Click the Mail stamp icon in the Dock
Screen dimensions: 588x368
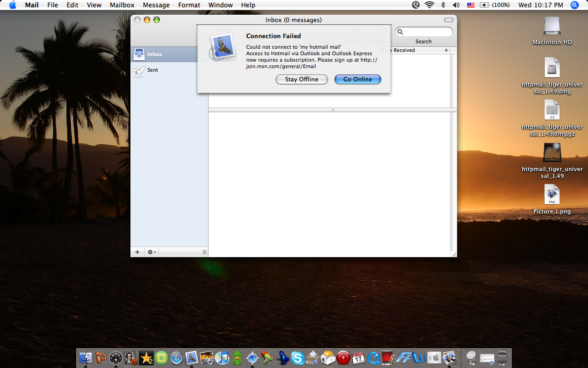point(192,358)
